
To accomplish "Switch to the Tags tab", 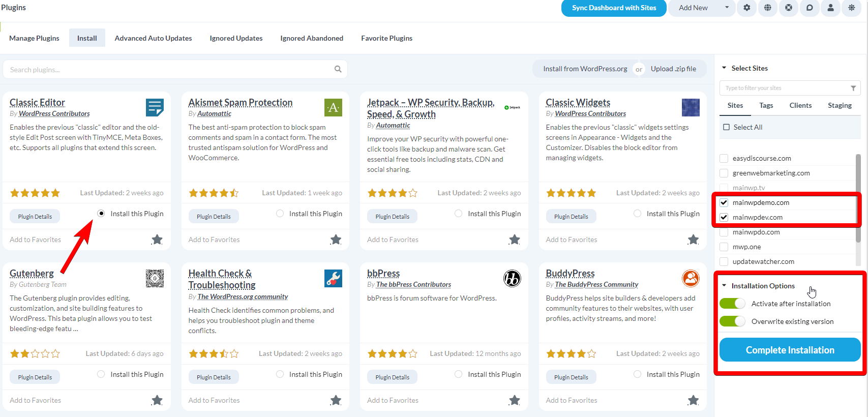I will [766, 105].
